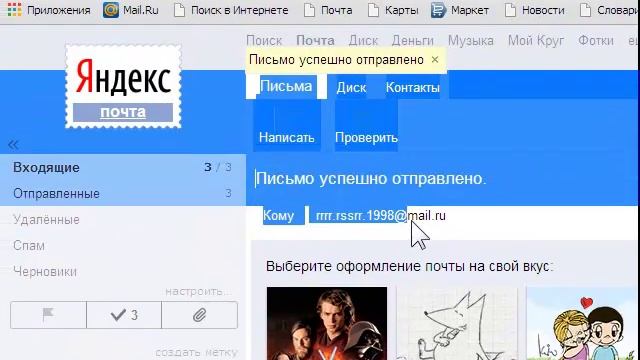Click the Кому label

pos(278,215)
